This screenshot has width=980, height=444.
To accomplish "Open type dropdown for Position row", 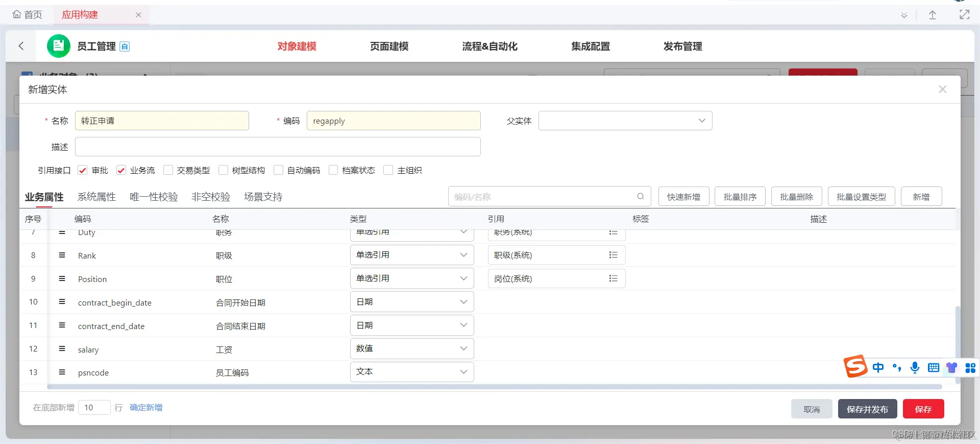I will pyautogui.click(x=412, y=278).
